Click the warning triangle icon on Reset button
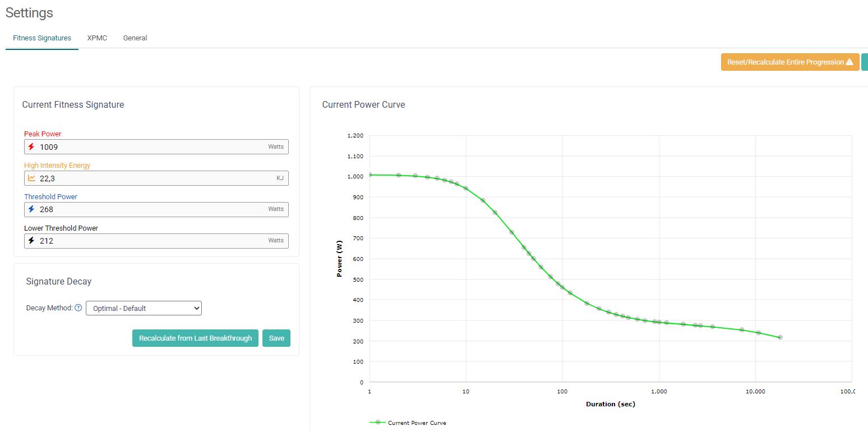Image resolution: width=868 pixels, height=431 pixels. (849, 62)
